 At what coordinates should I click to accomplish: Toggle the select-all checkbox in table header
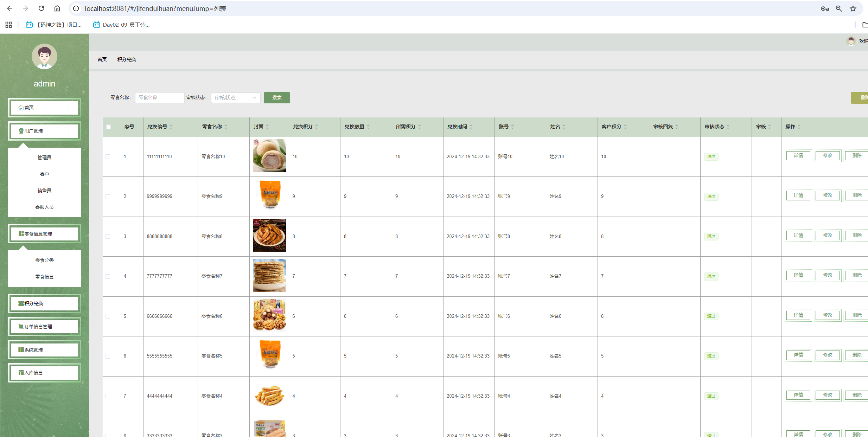108,127
